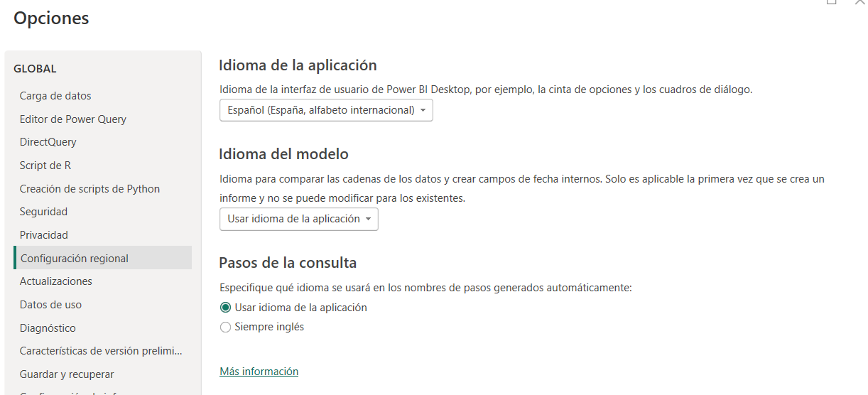Select Características de versión preliminar

(x=101, y=351)
